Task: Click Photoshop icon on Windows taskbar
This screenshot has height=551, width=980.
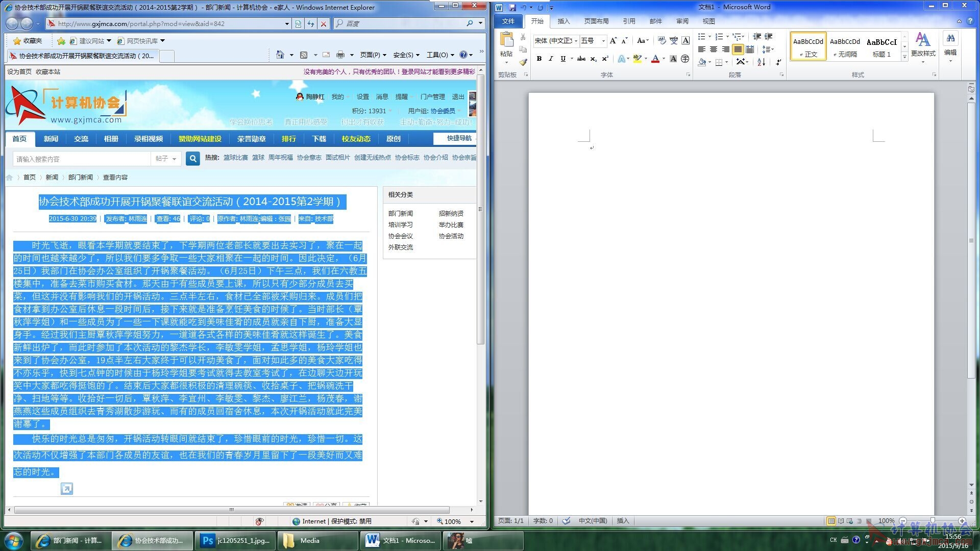Action: [208, 540]
